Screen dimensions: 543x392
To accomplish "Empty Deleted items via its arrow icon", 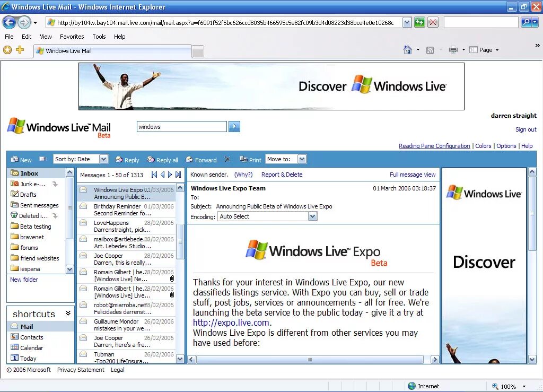I will tap(55, 216).
